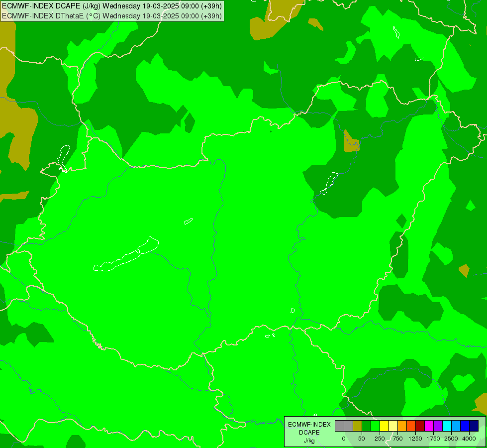Click the legend value '250'
The image size is (487, 448).
point(380,439)
